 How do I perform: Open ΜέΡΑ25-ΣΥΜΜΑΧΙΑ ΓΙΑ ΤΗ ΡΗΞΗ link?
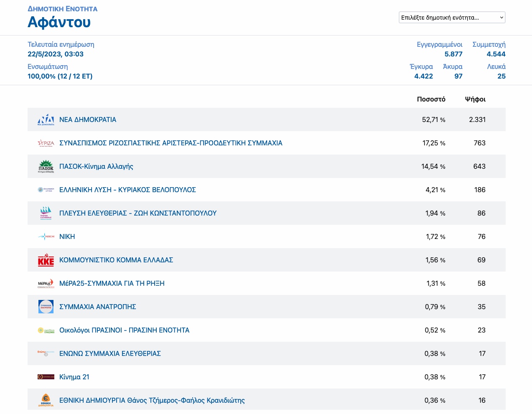point(112,283)
